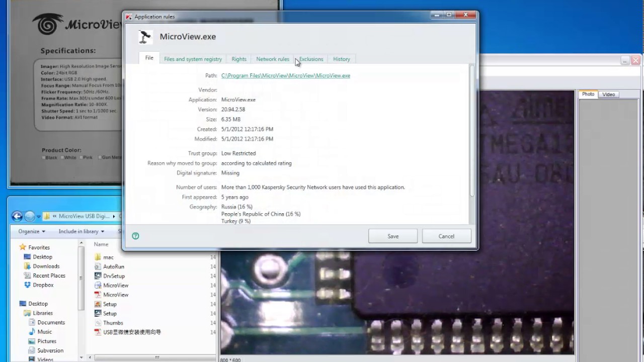Viewport: 644px width, 362px height.
Task: Open Files and system registry tab
Action: coord(193,59)
